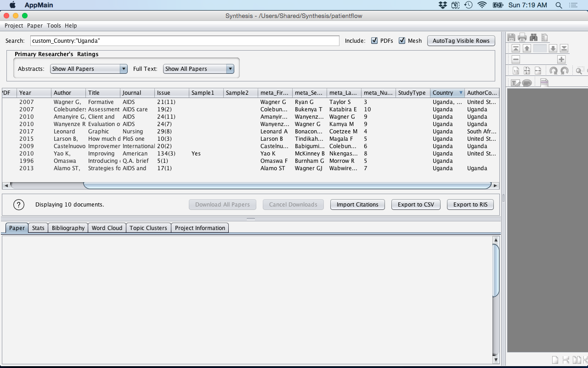The height and width of the screenshot is (368, 588).
Task: Select the row for author Omaswa
Action: pos(250,161)
